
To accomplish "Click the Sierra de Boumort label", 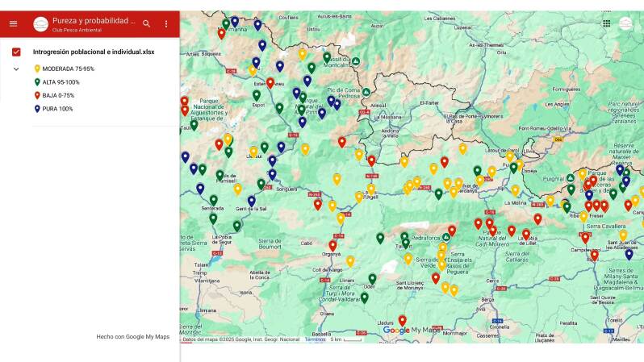I will click(270, 243).
